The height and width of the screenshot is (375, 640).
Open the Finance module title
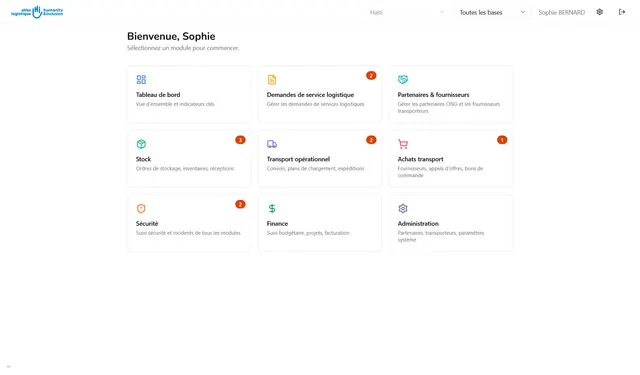pyautogui.click(x=277, y=224)
